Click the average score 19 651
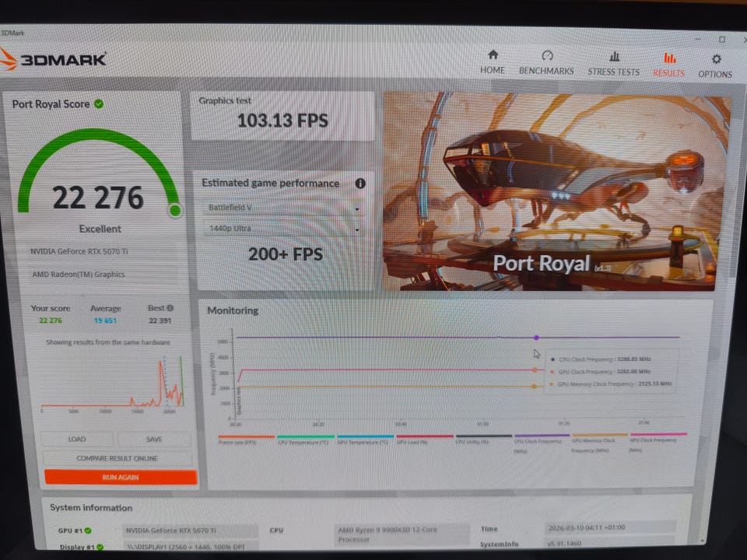 (x=105, y=320)
